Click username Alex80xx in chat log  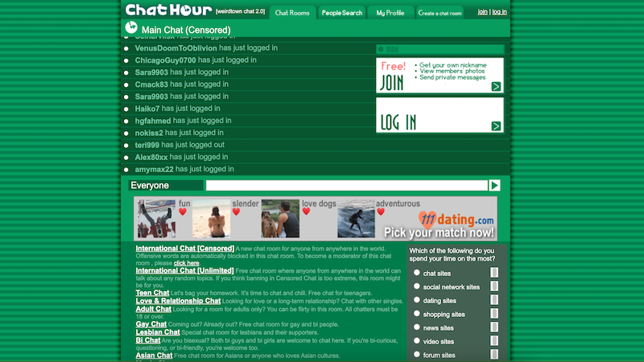click(151, 157)
